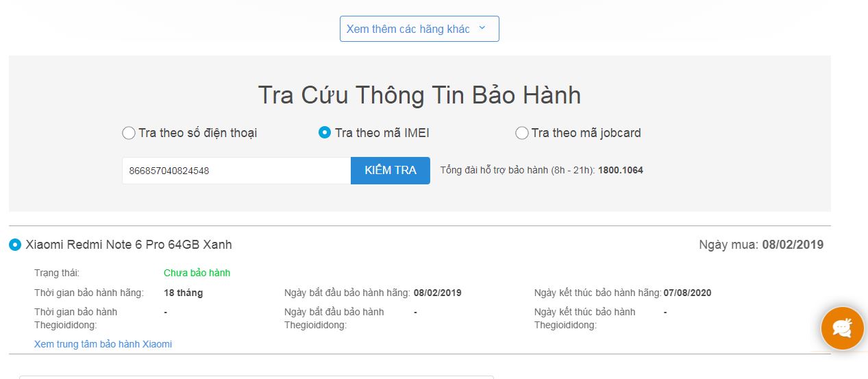Click the warranty end date 07/08/2020

click(686, 293)
